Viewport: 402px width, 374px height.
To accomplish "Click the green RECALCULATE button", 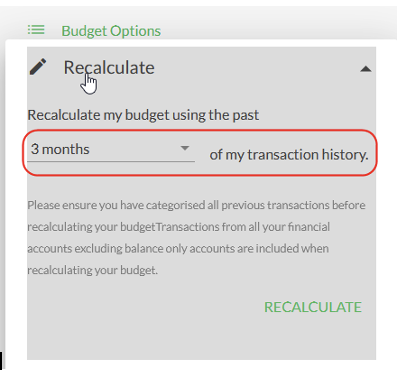I will 313,307.
